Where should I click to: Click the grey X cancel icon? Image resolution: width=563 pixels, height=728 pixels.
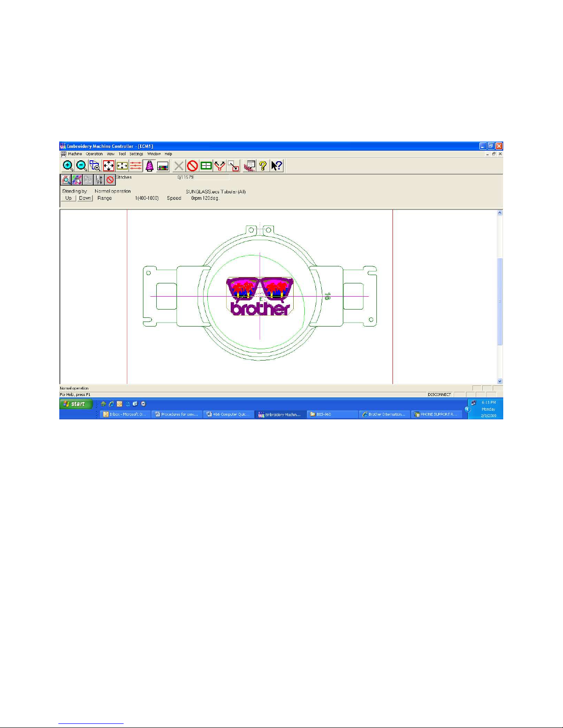[179, 166]
